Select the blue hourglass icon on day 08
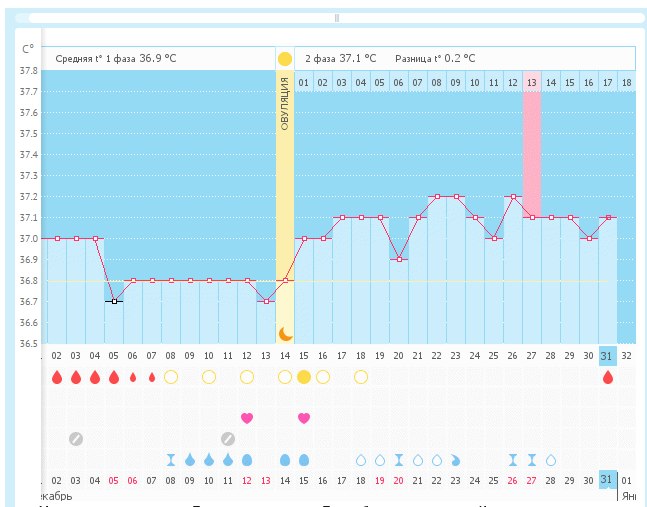Viewport: 647px width, 507px height. click(x=171, y=460)
